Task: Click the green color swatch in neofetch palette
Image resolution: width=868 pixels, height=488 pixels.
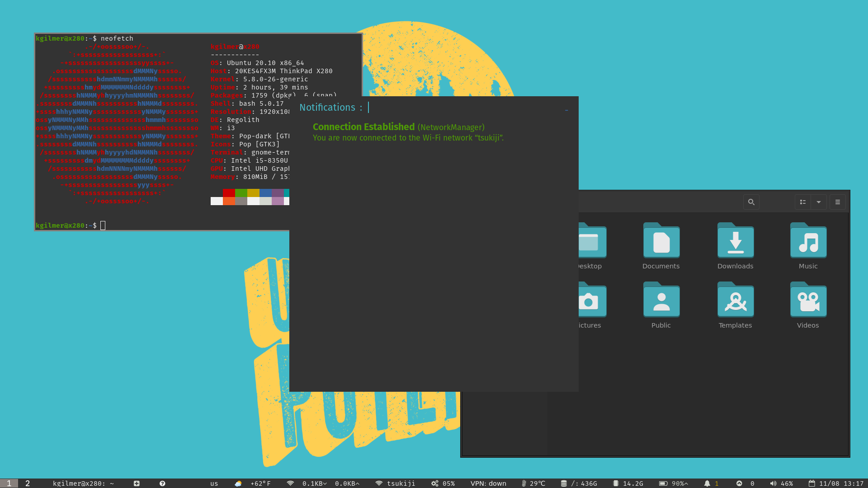Action: point(242,192)
